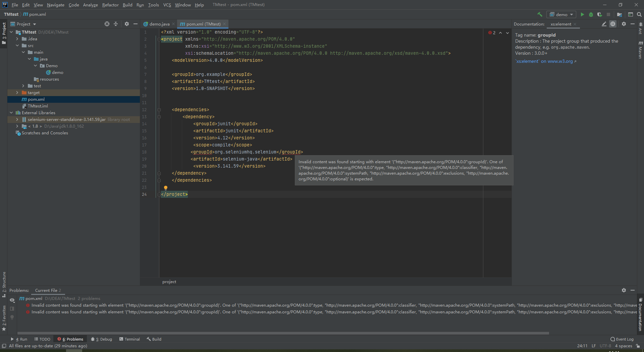Open Event Log button
The image size is (644, 352).
[622, 339]
